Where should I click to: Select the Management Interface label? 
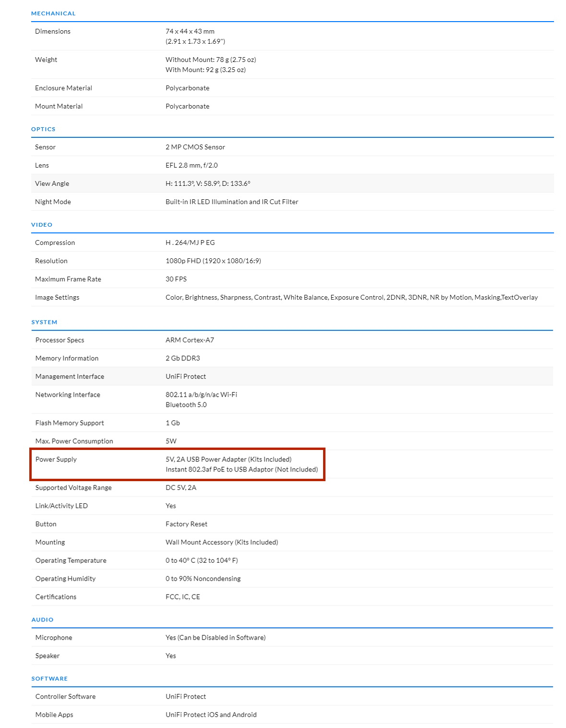pos(70,376)
